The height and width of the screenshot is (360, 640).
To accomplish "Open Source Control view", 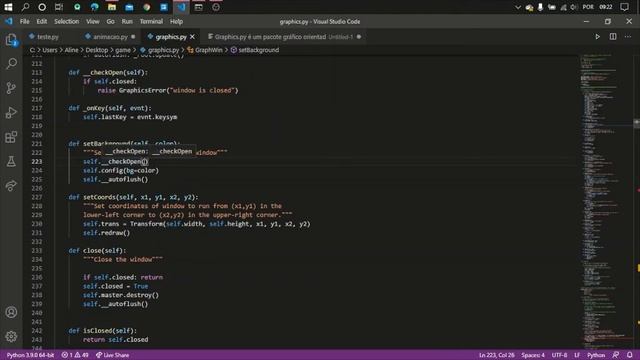I will (11, 88).
